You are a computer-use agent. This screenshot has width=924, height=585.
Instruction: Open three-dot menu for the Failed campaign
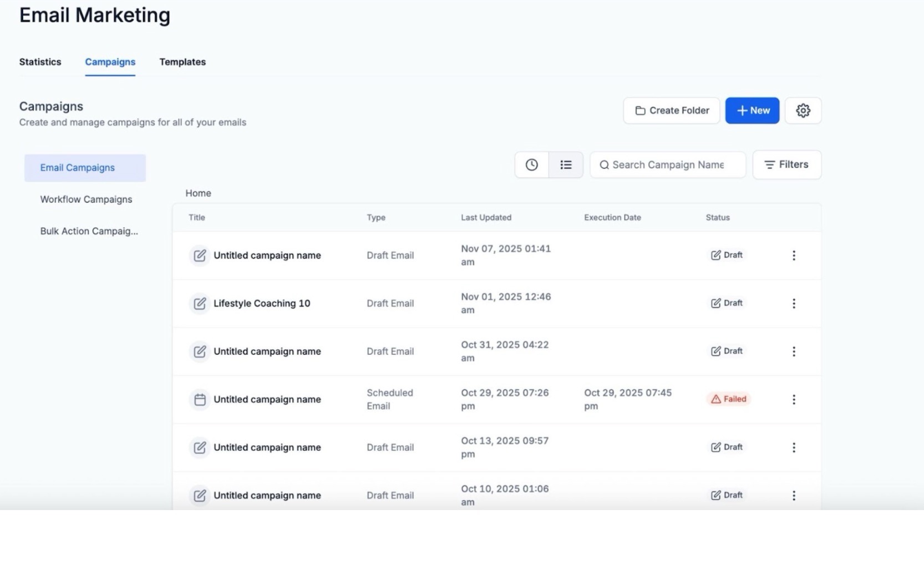[794, 400]
